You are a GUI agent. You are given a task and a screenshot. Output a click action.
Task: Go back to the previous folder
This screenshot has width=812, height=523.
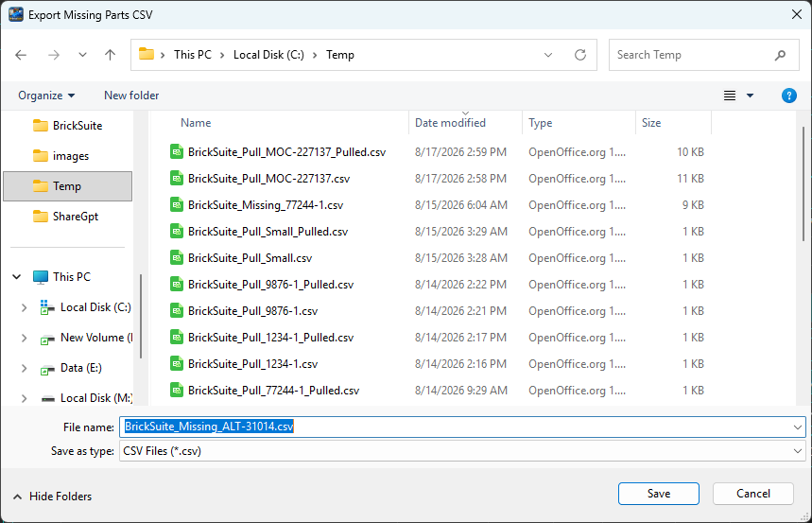(x=21, y=55)
